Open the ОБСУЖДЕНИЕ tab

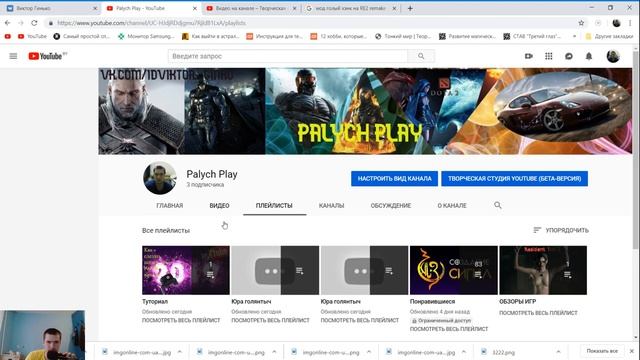(391, 205)
